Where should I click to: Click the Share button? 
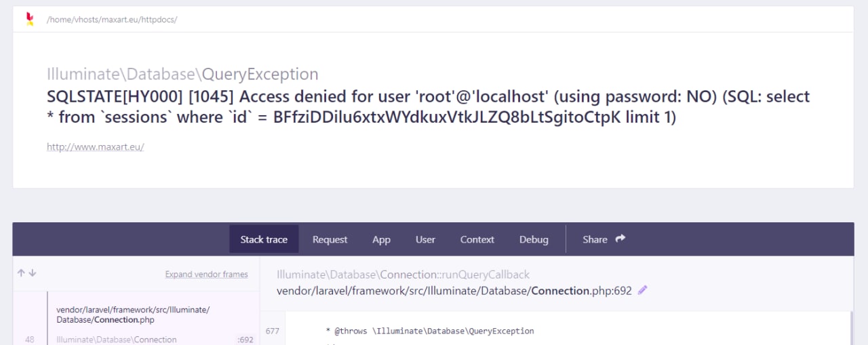(604, 239)
